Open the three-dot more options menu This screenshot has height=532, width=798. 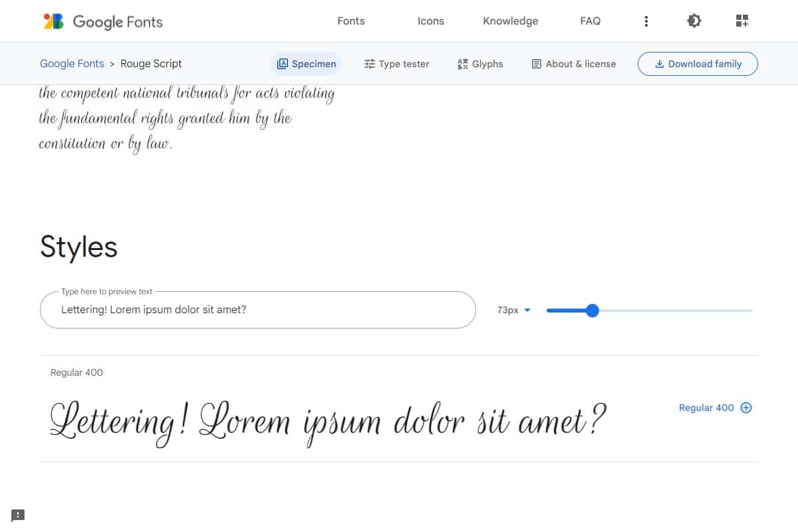(646, 21)
